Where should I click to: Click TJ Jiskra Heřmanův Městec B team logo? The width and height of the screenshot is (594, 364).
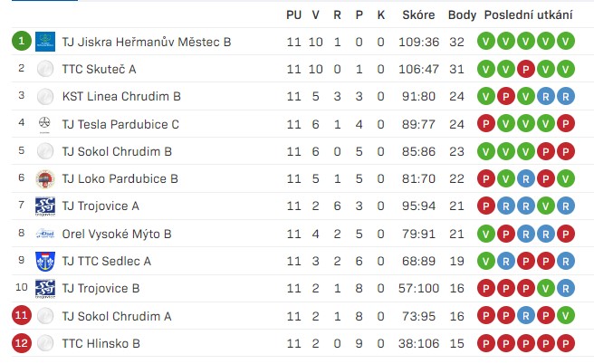tap(45, 42)
